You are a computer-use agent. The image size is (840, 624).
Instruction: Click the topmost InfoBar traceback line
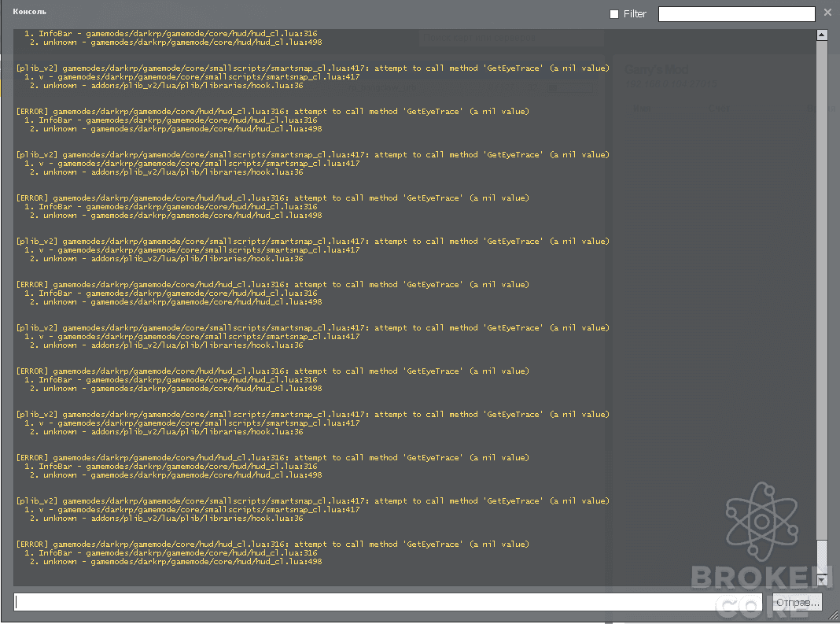pyautogui.click(x=171, y=33)
